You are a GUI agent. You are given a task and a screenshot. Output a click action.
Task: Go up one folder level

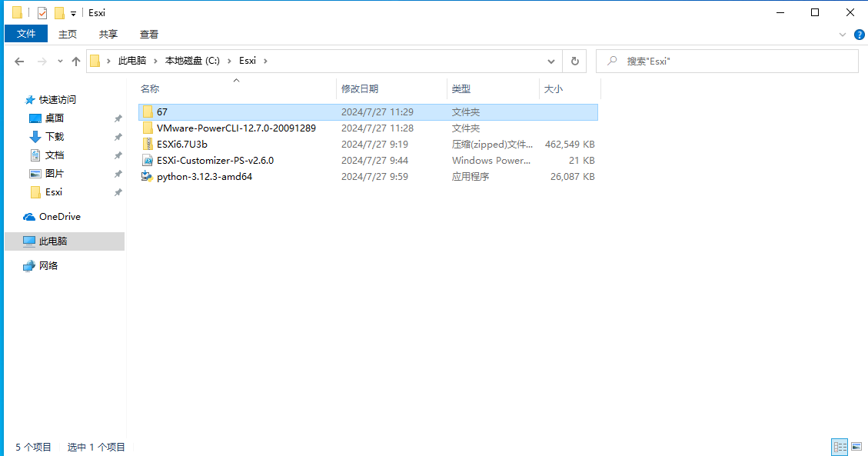click(x=76, y=62)
